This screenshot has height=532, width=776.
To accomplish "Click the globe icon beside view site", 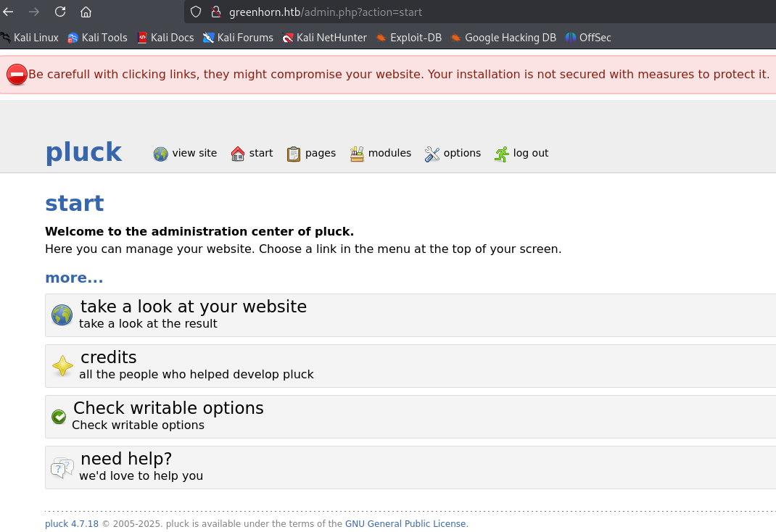I will click(160, 154).
